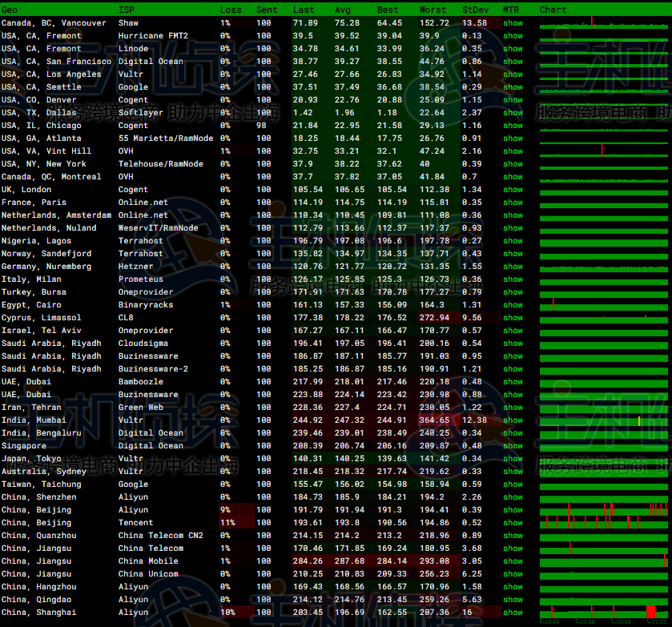
Task: Click show for India, Mumbai Vultr row
Action: [x=513, y=420]
